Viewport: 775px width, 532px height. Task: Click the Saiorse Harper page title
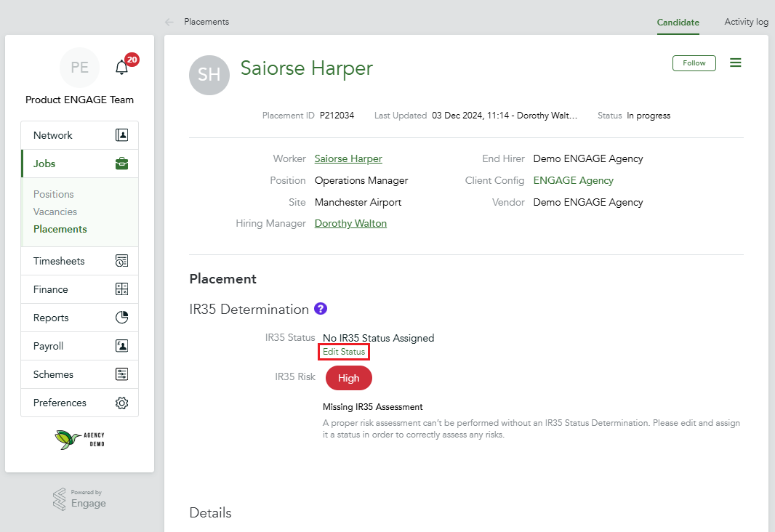[307, 68]
